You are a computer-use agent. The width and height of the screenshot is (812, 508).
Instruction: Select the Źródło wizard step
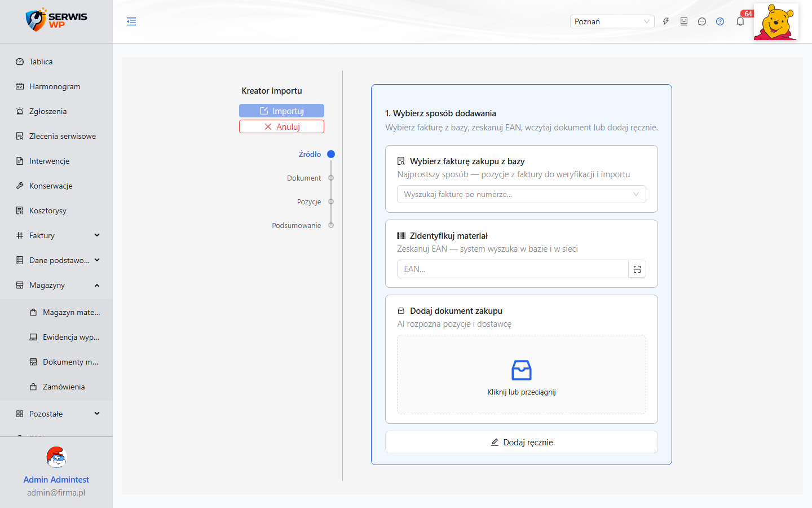310,154
